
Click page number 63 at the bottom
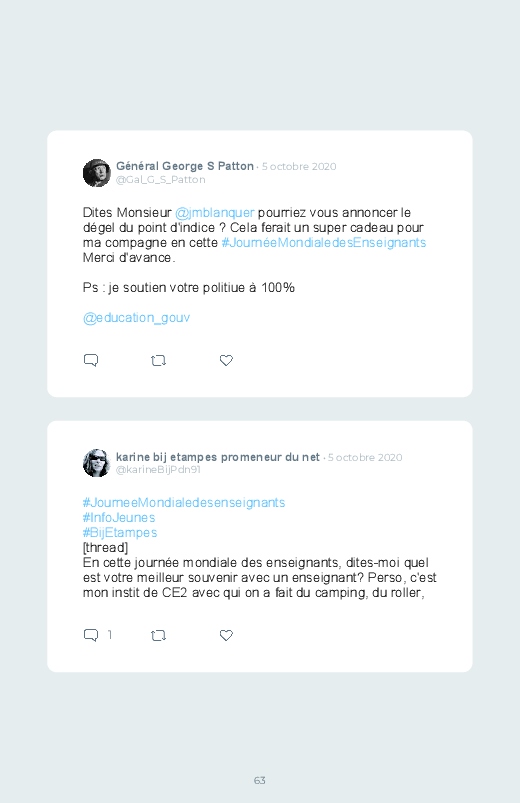[x=260, y=780]
